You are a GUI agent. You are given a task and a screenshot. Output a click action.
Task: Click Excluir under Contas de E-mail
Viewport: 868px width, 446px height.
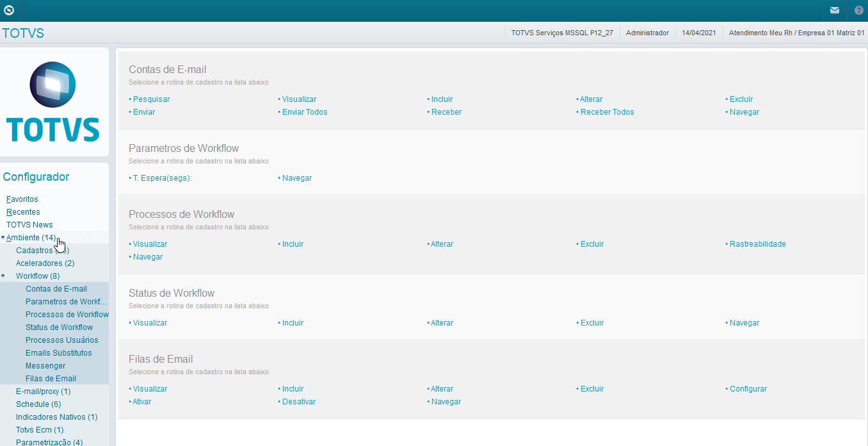(x=741, y=99)
